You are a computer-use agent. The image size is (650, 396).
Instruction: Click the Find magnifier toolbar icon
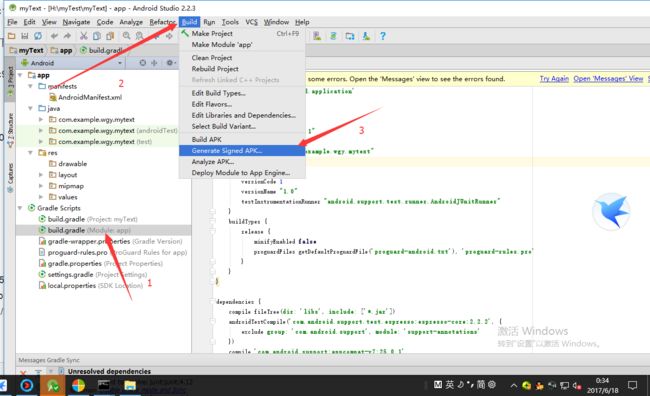[126, 36]
